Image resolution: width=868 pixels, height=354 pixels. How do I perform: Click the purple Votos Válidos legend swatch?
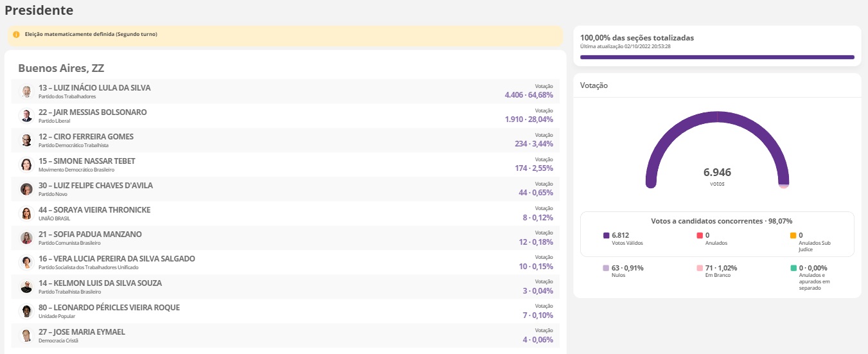pos(606,236)
